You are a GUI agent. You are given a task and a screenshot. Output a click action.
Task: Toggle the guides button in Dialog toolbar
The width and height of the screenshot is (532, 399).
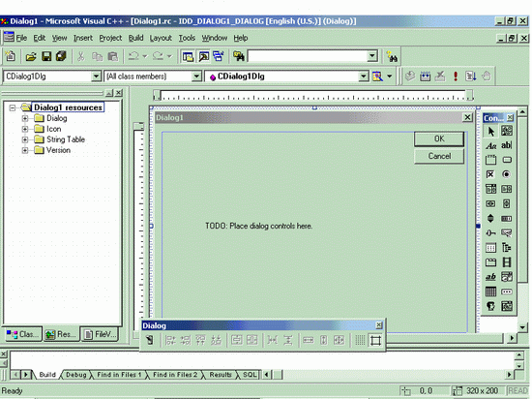click(x=375, y=340)
